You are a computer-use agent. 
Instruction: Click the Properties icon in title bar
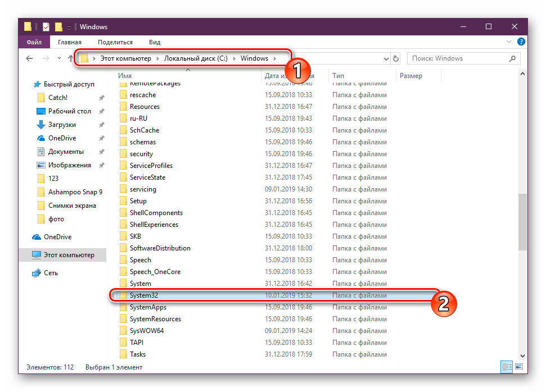[x=46, y=27]
